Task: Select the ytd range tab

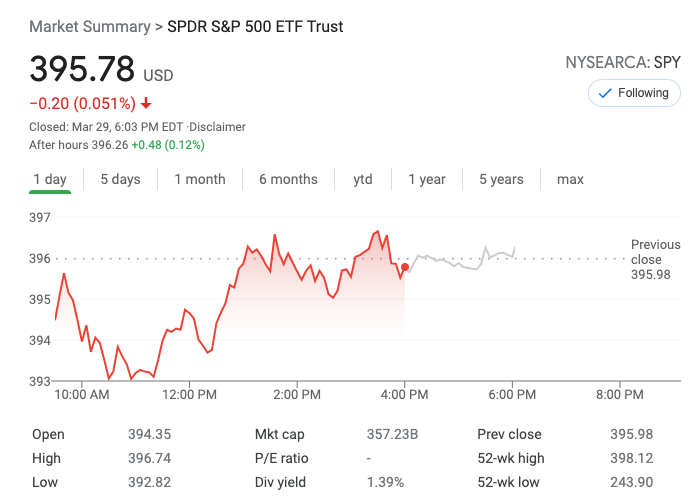Action: coord(363,180)
